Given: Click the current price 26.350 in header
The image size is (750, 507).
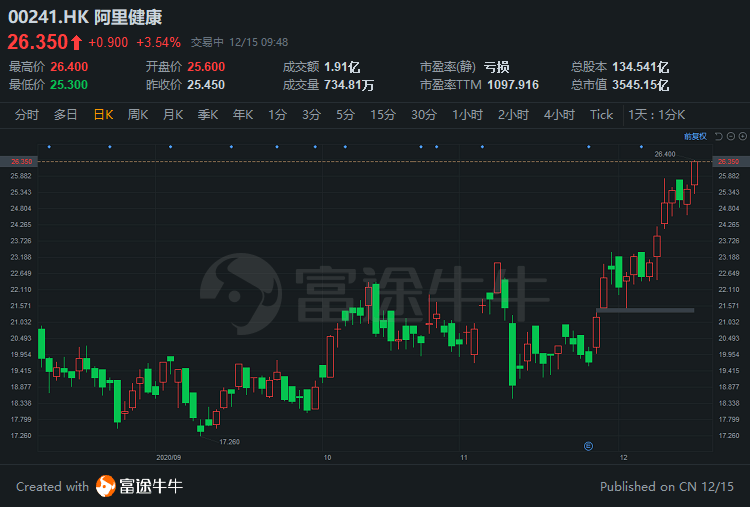Looking at the screenshot, I should point(38,42).
